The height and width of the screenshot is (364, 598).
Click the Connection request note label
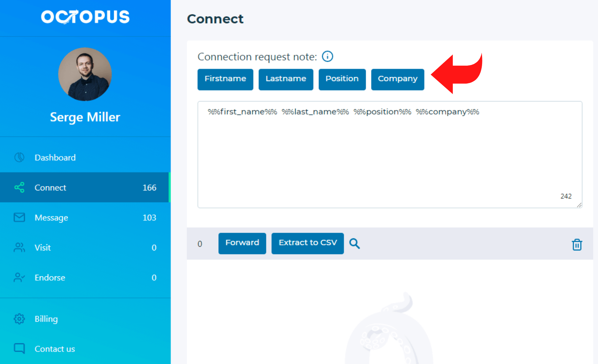pyautogui.click(x=257, y=57)
